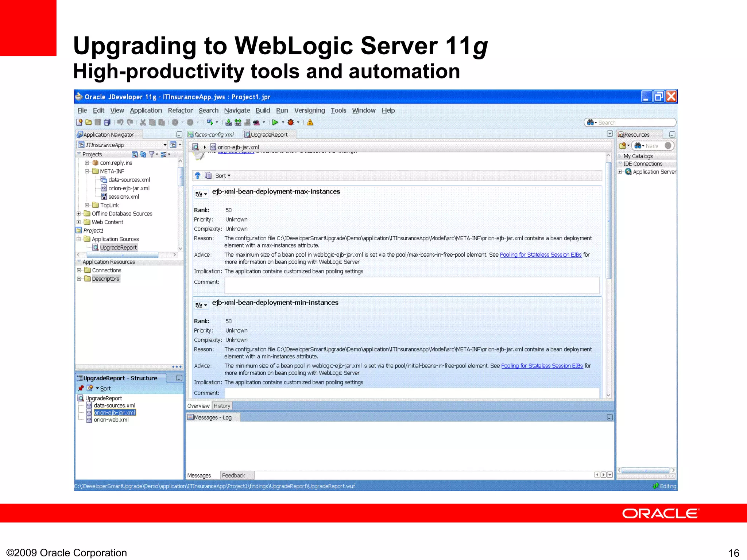This screenshot has width=747, height=560.
Task: Open the File menu
Action: click(82, 110)
